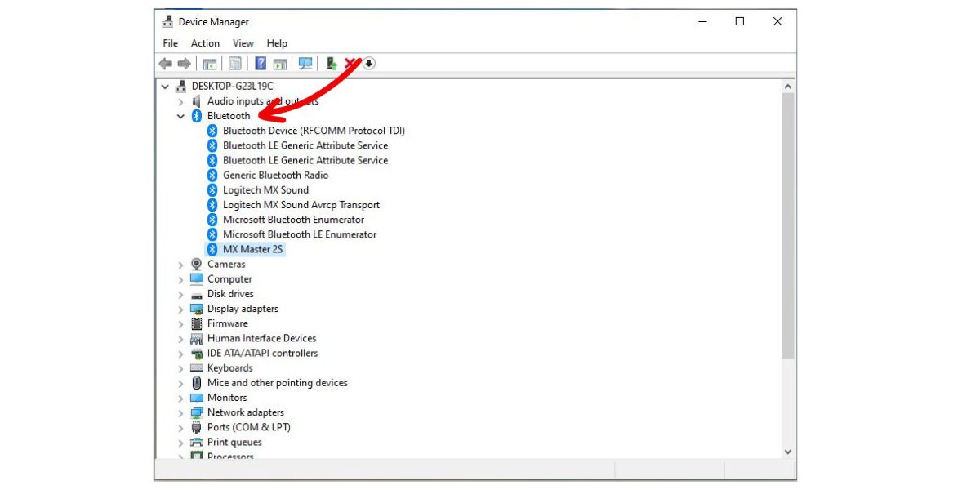
Task: Click Show/Hide Console Tree toolbar icon
Action: pos(210,64)
